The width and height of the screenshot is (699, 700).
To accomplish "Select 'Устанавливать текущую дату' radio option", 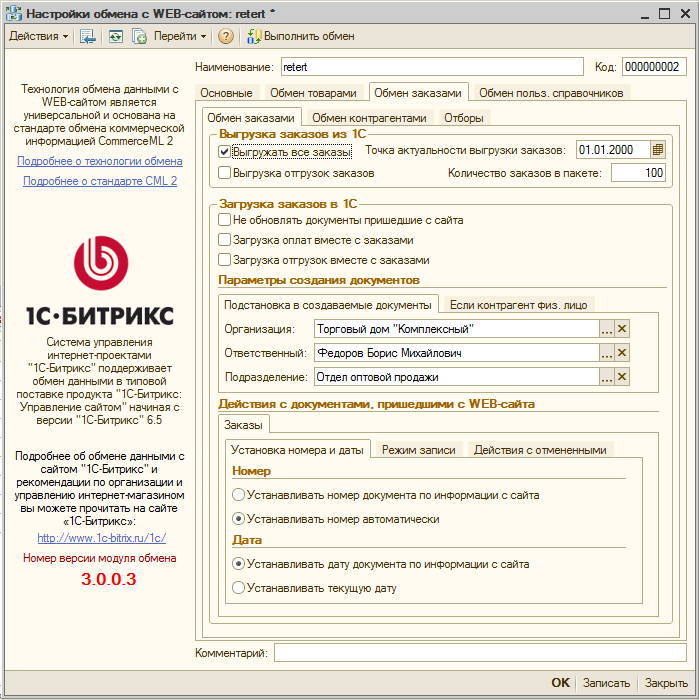I will 238,589.
